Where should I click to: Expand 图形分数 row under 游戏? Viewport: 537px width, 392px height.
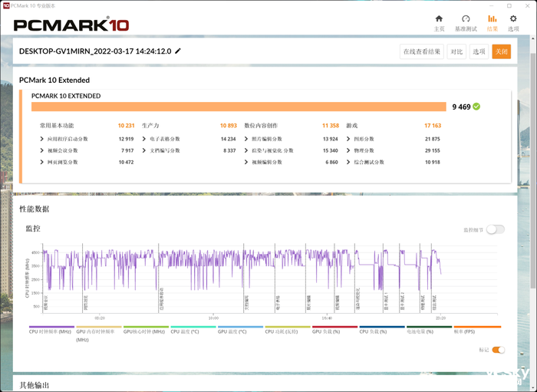[x=348, y=139]
